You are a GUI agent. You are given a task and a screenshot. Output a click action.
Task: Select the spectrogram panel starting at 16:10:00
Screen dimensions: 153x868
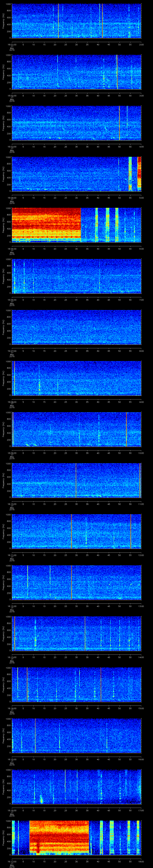pos(76,480)
